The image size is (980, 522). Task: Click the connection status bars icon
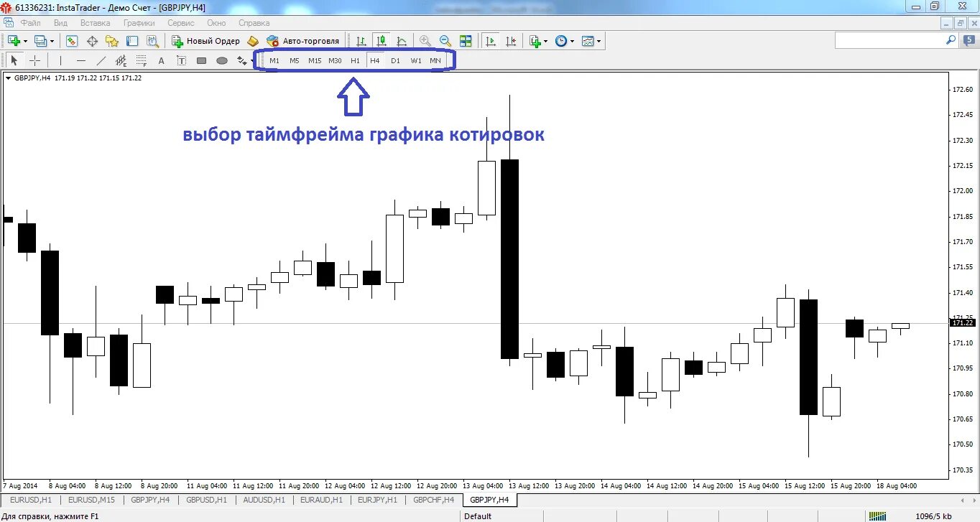877,516
